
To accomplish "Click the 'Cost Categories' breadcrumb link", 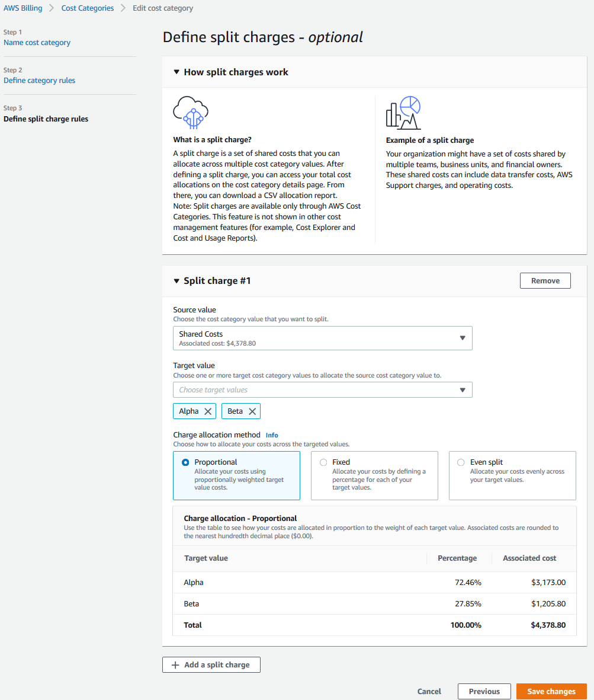I will tap(87, 8).
